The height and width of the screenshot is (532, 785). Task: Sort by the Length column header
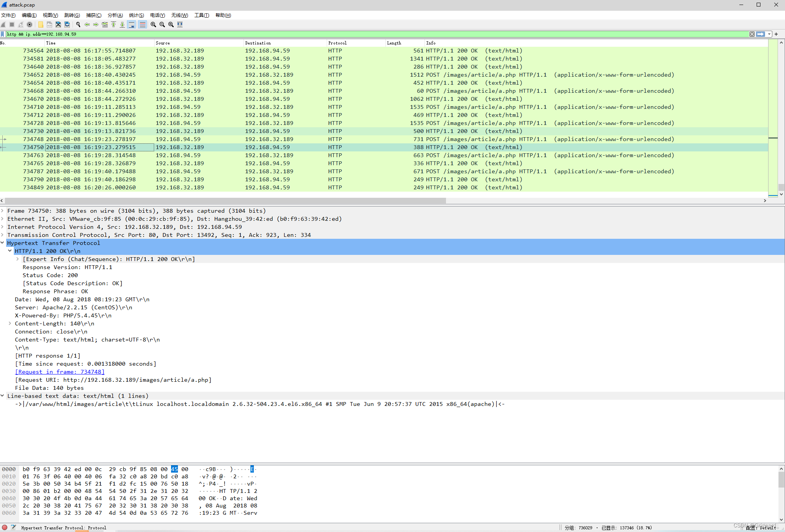(405, 43)
